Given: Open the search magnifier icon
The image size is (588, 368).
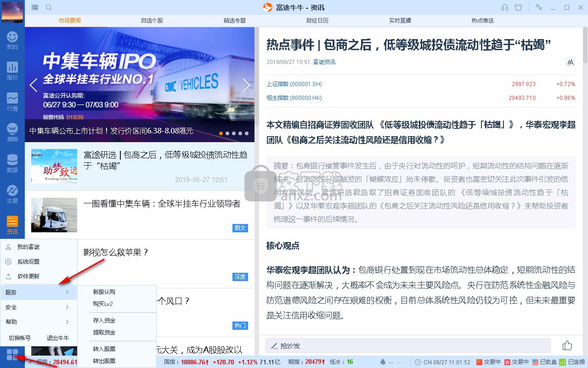Looking at the screenshot, I should (49, 7).
